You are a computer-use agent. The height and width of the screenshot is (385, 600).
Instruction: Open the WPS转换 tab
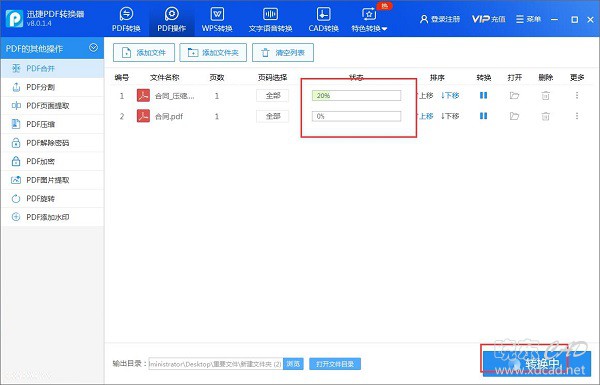pyautogui.click(x=217, y=19)
